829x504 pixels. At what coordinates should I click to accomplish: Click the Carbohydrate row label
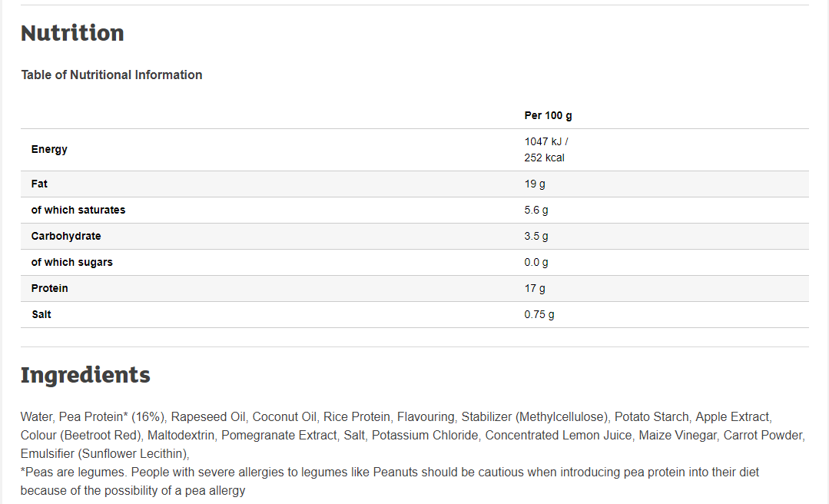pyautogui.click(x=66, y=236)
